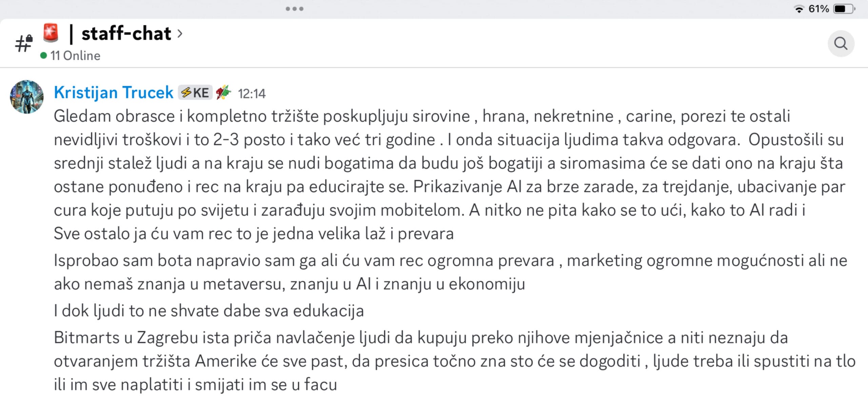Open the three-dot multitasking menu
The height and width of the screenshot is (407, 868).
tap(294, 9)
